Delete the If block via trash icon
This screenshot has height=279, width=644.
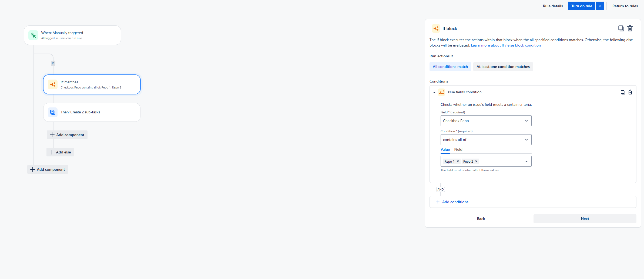click(x=630, y=28)
